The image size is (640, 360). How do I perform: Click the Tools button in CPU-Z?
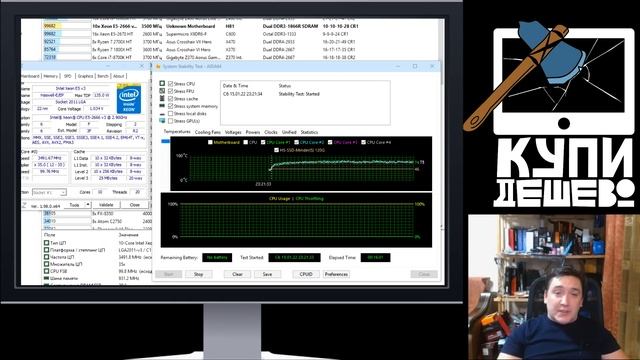click(x=75, y=204)
